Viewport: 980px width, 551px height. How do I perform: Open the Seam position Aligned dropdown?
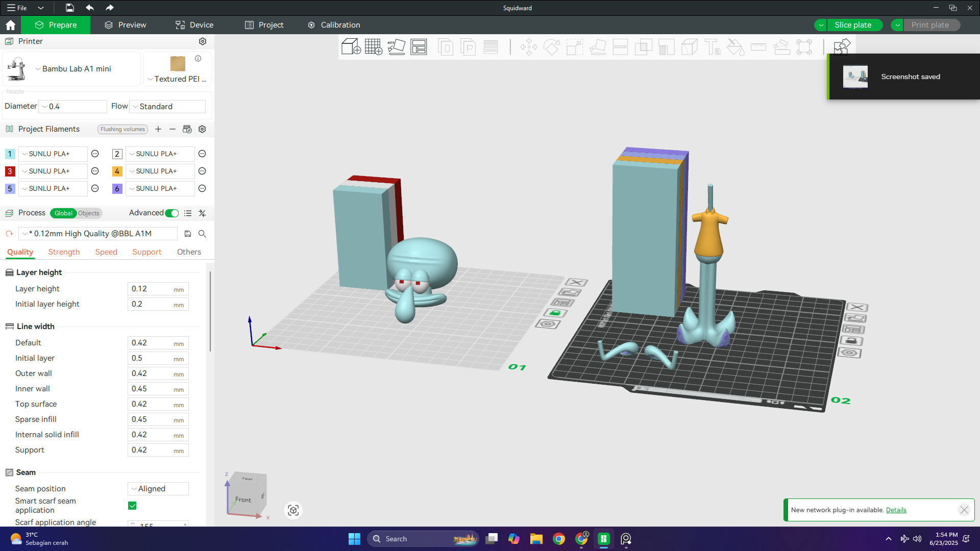158,489
